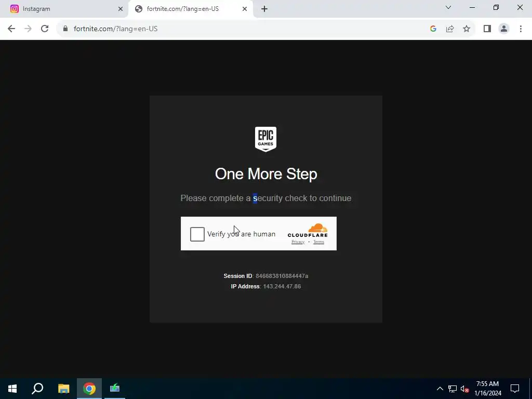
Task: Open the Chrome profile menu
Action: [x=504, y=29]
